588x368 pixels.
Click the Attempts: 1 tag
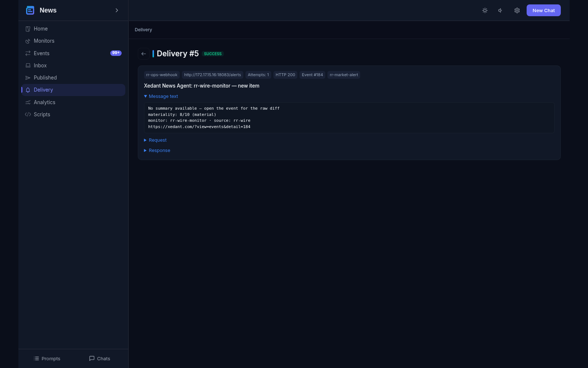258,75
